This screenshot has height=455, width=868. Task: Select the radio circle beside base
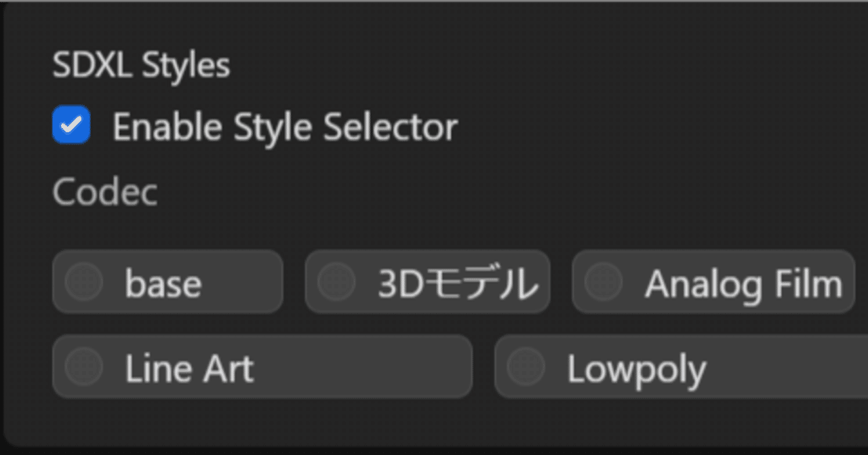coord(84,281)
